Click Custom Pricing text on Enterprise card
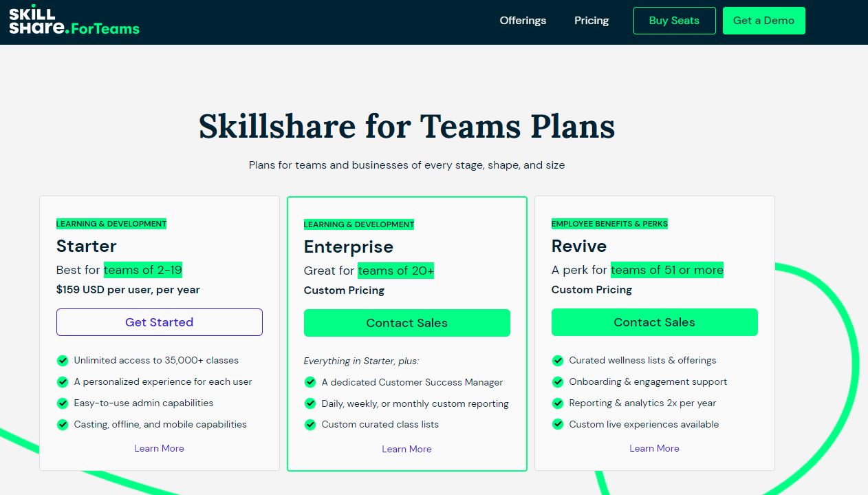 point(344,291)
